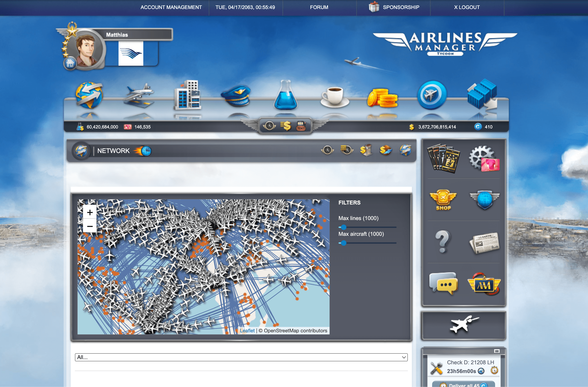588x387 pixels.
Task: Click the gold stopwatch beside Check D
Action: click(x=494, y=370)
